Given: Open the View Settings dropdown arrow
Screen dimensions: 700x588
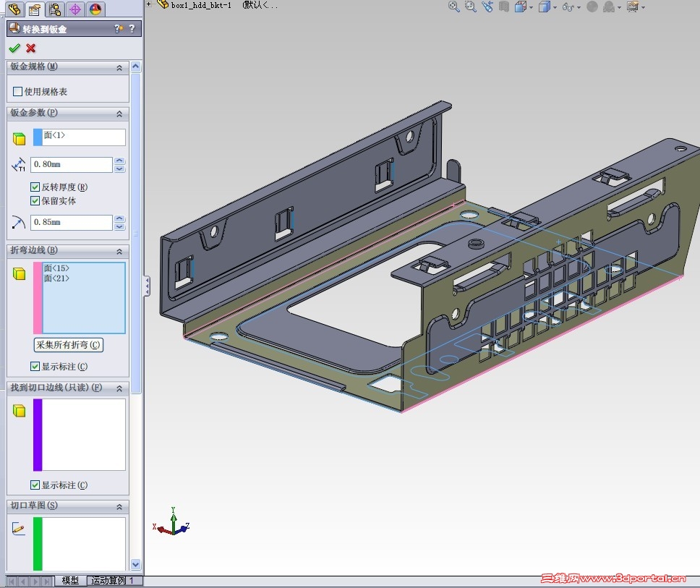Looking at the screenshot, I should click(x=644, y=7).
